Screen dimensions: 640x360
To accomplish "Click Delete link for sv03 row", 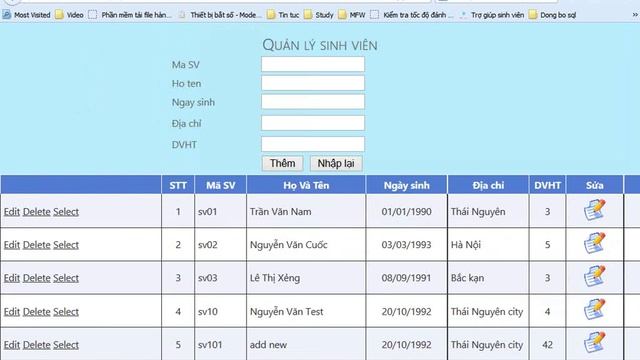I will [37, 278].
